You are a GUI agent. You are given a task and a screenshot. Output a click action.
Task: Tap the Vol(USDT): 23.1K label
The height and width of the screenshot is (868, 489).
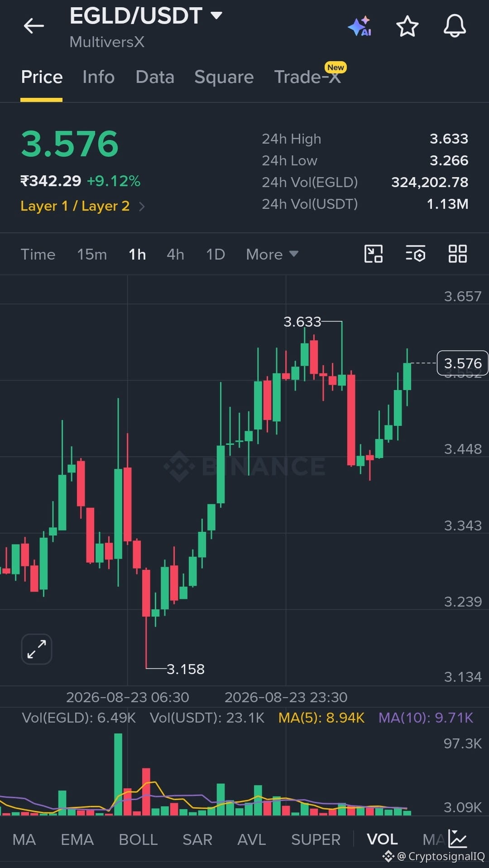coord(207,718)
